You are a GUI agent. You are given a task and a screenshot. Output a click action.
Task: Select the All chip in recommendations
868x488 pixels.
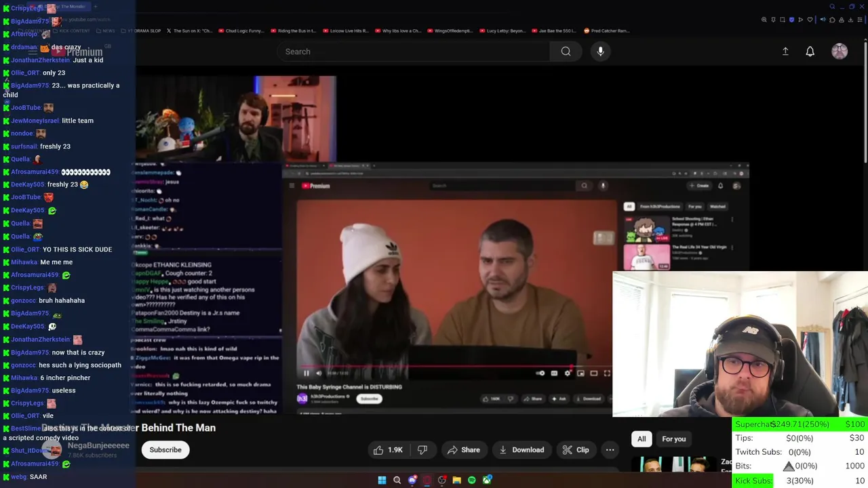[642, 439]
